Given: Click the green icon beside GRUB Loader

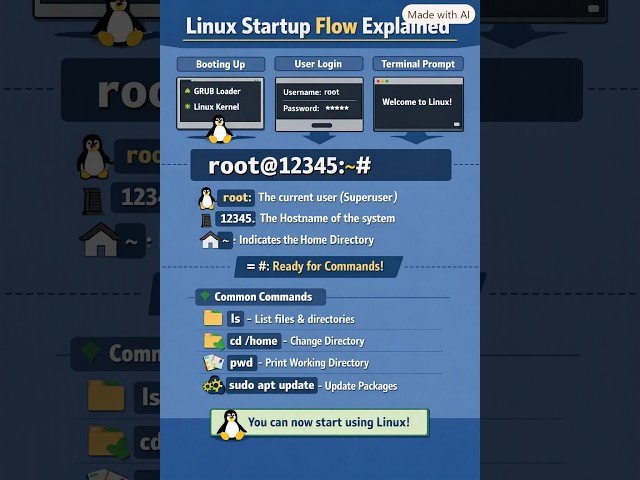Looking at the screenshot, I should coord(187,91).
